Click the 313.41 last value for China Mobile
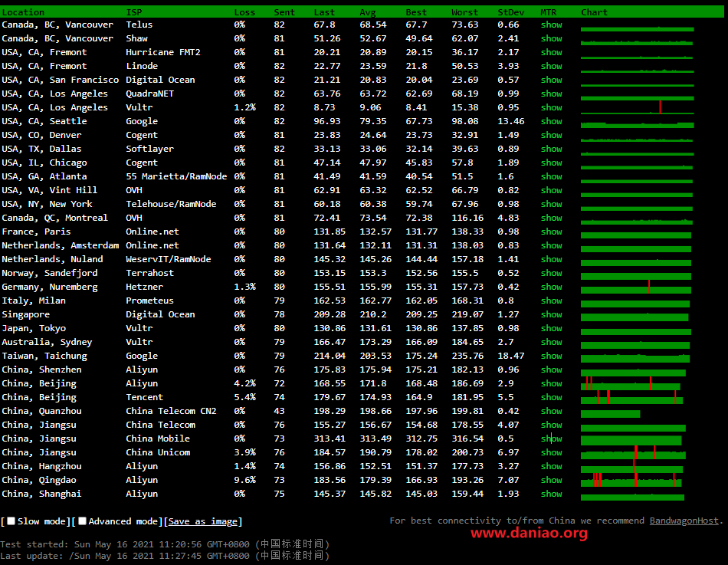This screenshot has width=728, height=565. [x=330, y=439]
